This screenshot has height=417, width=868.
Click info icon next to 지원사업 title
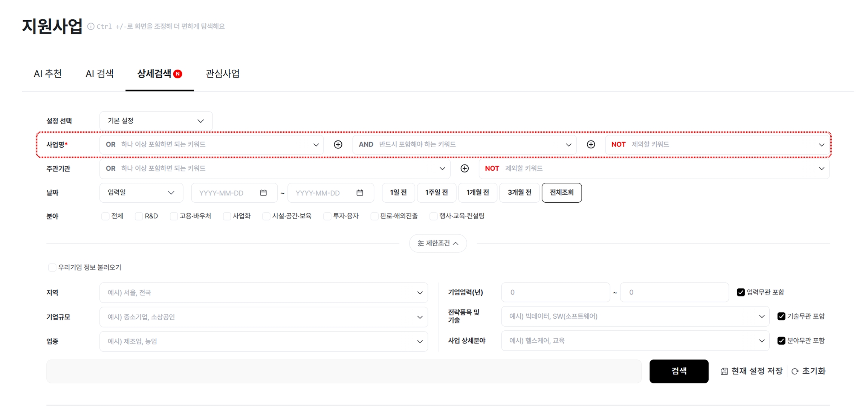91,26
